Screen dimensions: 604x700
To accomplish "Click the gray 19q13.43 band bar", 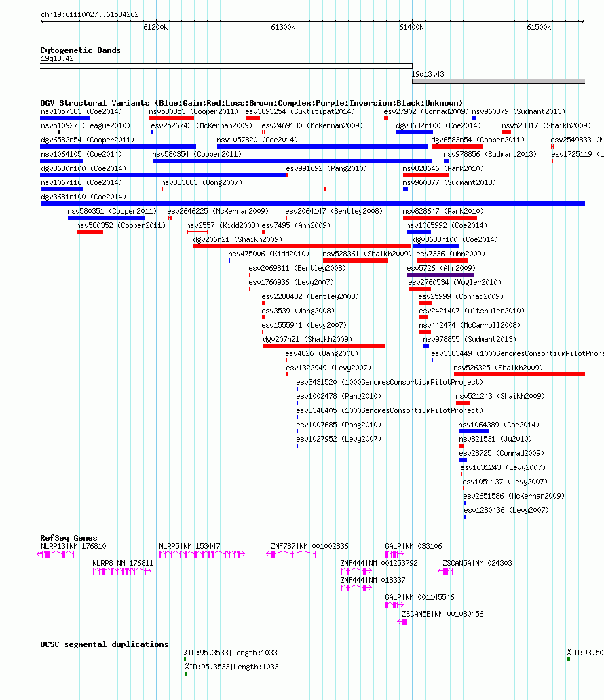I will click(x=499, y=81).
